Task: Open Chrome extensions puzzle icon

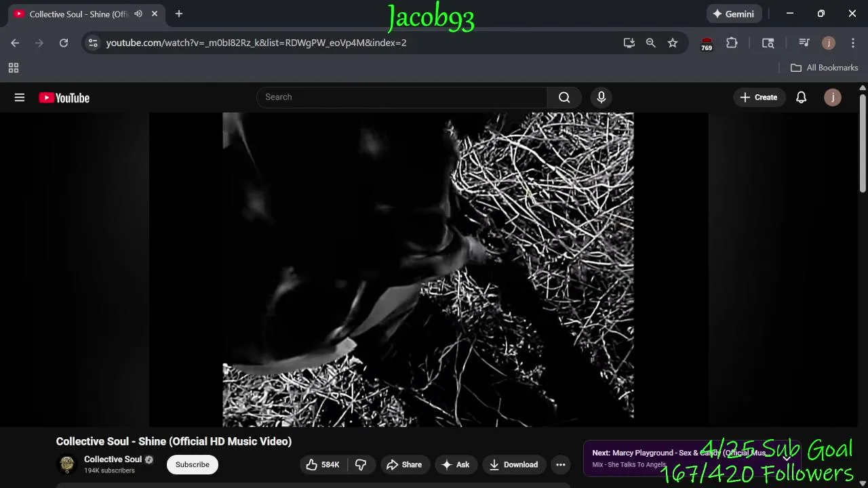Action: (732, 43)
